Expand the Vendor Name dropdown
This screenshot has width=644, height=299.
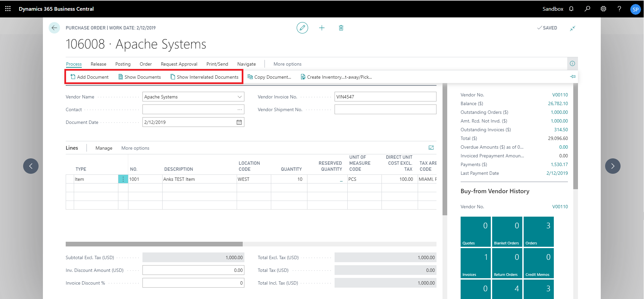(240, 97)
